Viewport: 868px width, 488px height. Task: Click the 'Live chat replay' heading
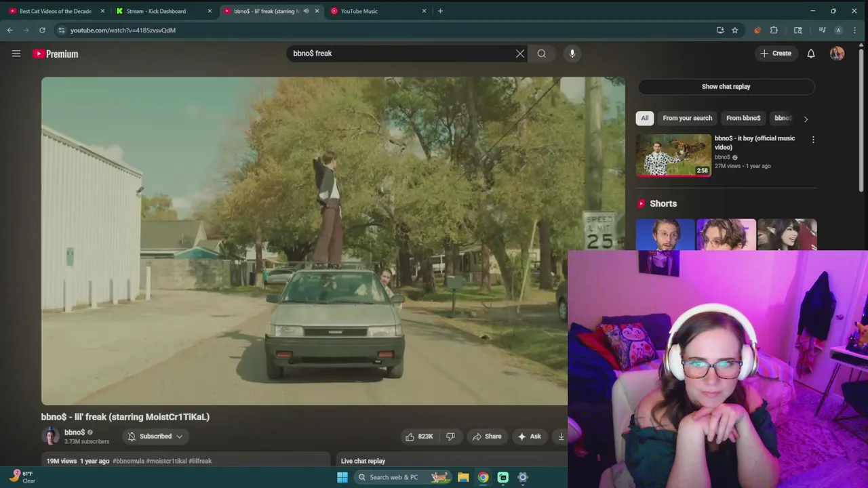tap(363, 461)
